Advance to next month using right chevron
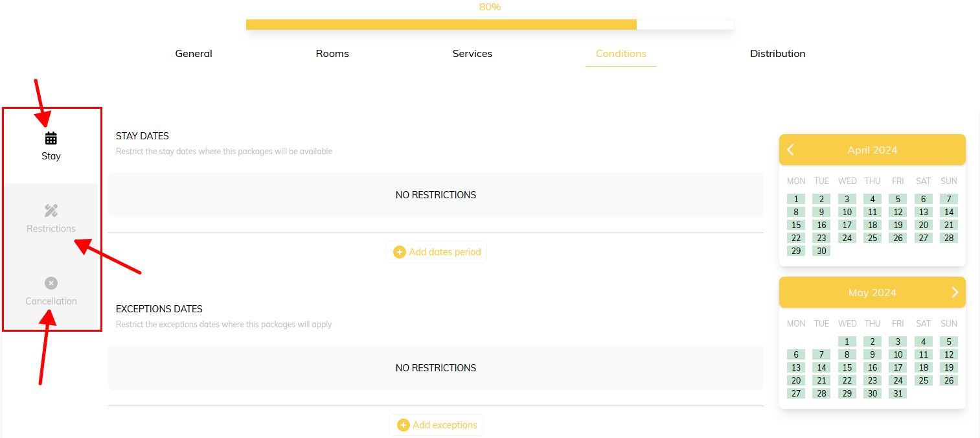The height and width of the screenshot is (438, 980). tap(954, 293)
